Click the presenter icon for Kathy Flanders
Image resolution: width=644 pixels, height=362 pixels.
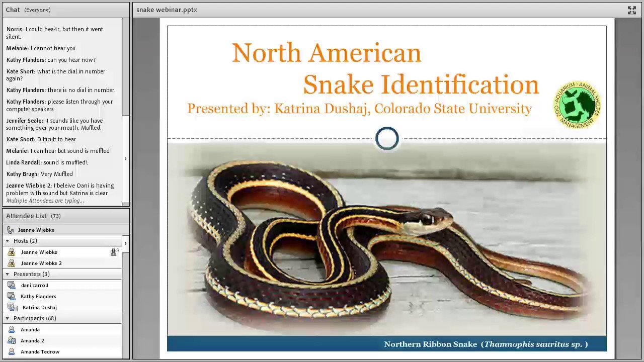coord(12,296)
